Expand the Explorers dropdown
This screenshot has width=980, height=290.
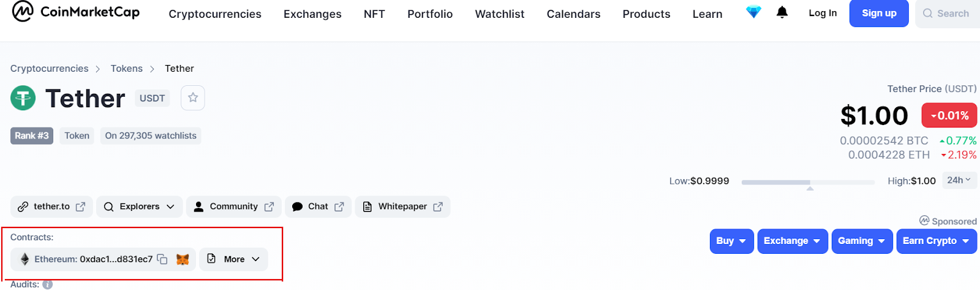[x=140, y=207]
